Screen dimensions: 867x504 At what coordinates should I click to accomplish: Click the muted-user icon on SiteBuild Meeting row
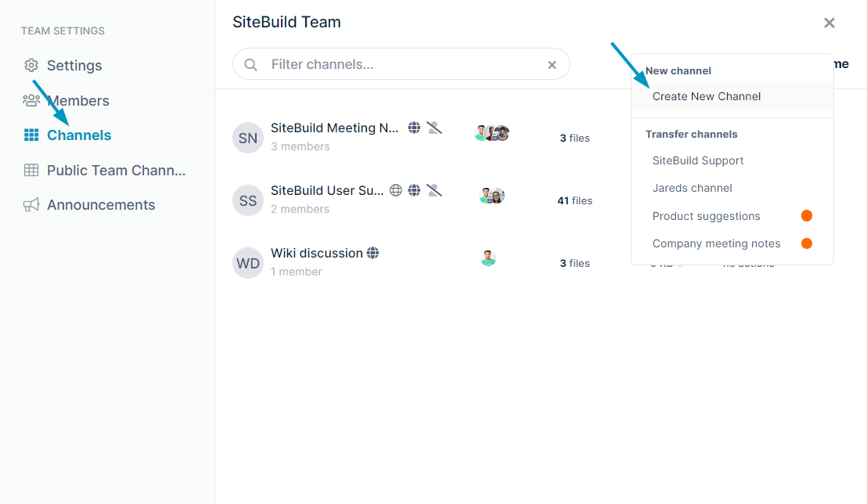[434, 128]
